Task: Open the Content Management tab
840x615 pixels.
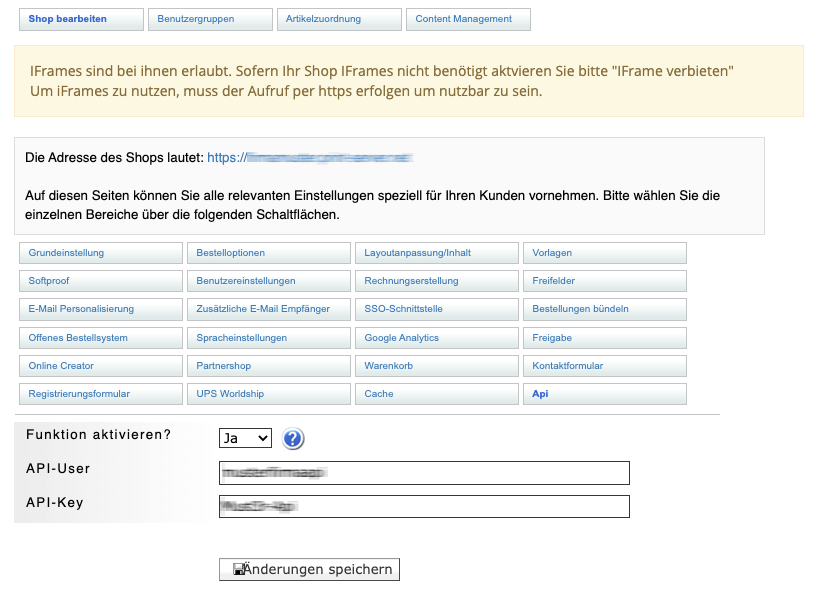Action: click(x=468, y=19)
